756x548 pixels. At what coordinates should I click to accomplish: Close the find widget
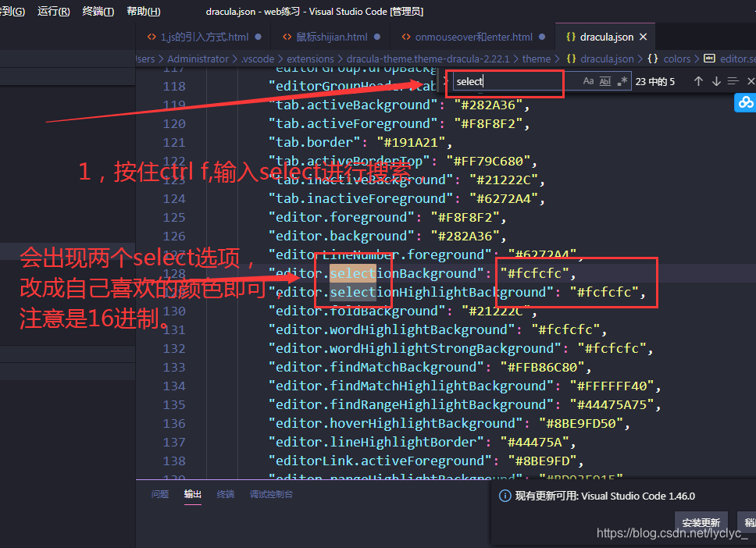click(751, 81)
